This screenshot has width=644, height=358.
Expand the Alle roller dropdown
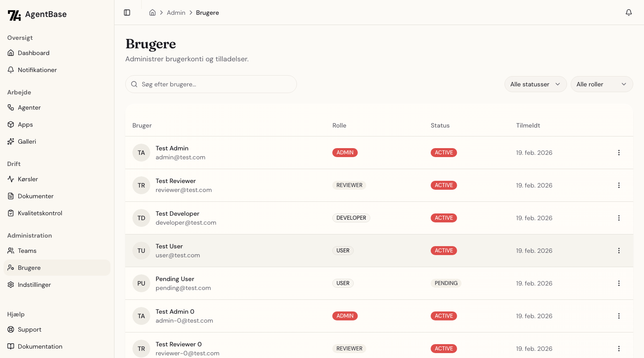click(602, 84)
